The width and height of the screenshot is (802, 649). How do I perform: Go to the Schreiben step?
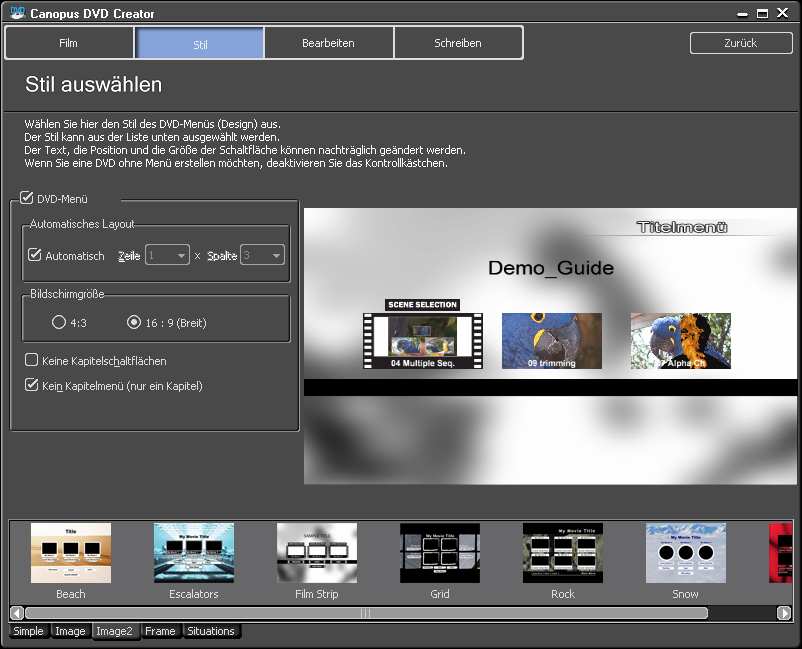click(x=458, y=43)
